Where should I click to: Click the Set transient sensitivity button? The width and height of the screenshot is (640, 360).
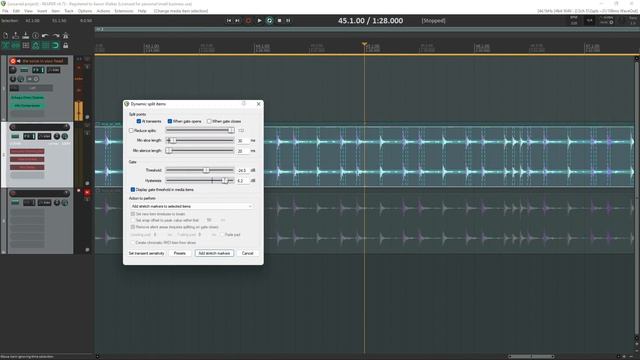147,253
